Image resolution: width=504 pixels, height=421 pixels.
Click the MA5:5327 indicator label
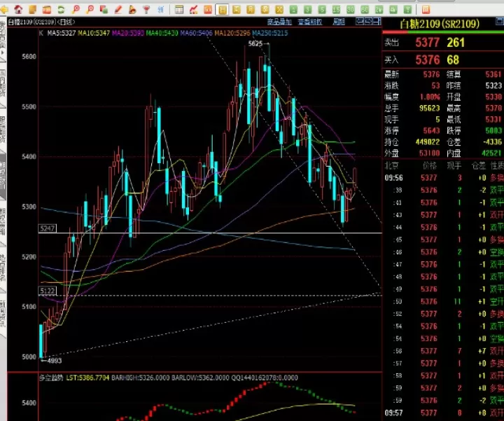[62, 33]
